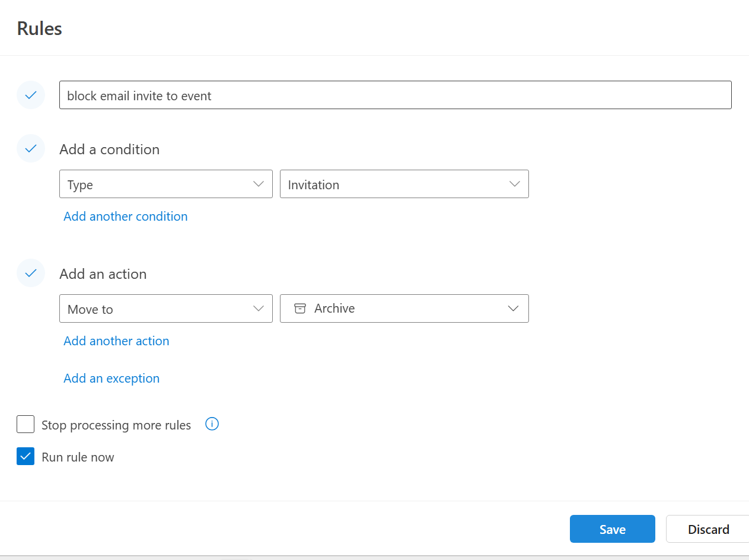Viewport: 749px width, 560px height.
Task: Open the Type condition dropdown
Action: click(x=166, y=184)
